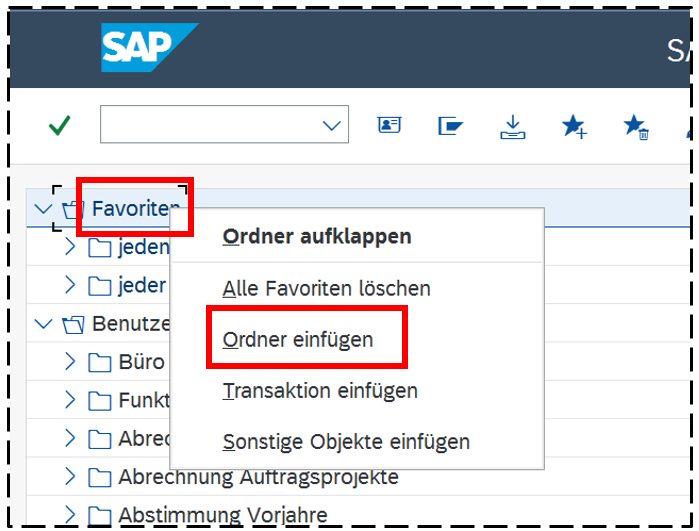Image resolution: width=699 pixels, height=531 pixels.
Task: Select Ordner einfügen from context menu
Action: click(x=298, y=339)
